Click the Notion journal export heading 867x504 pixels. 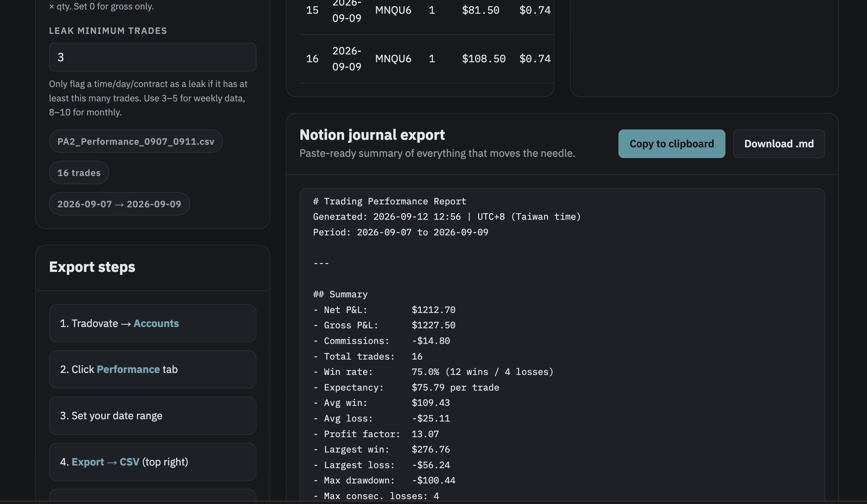372,135
